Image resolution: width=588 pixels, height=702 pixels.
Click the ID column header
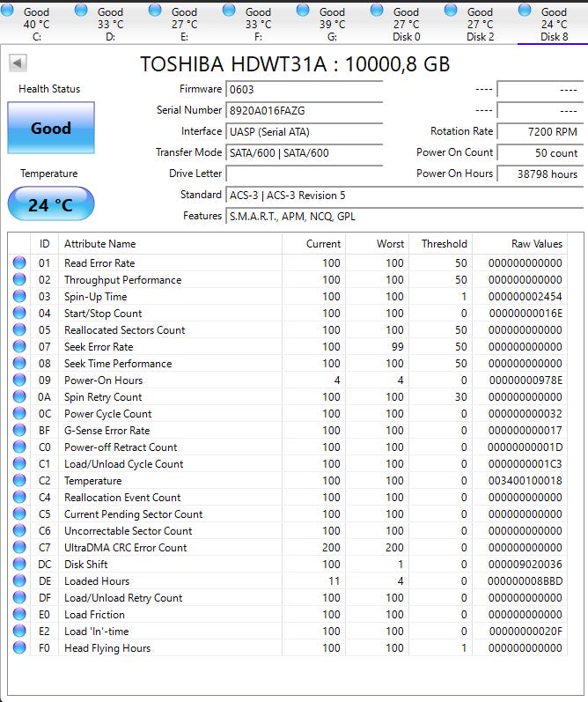coord(44,244)
